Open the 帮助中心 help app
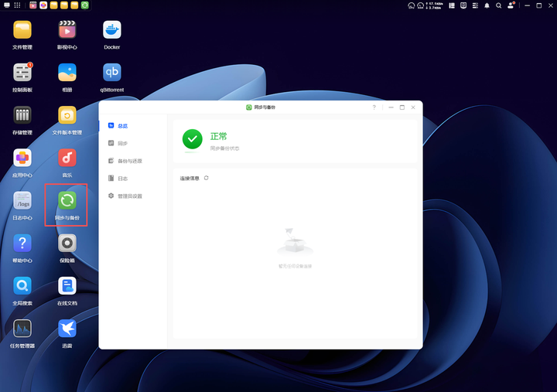The width and height of the screenshot is (557, 392). (22, 243)
